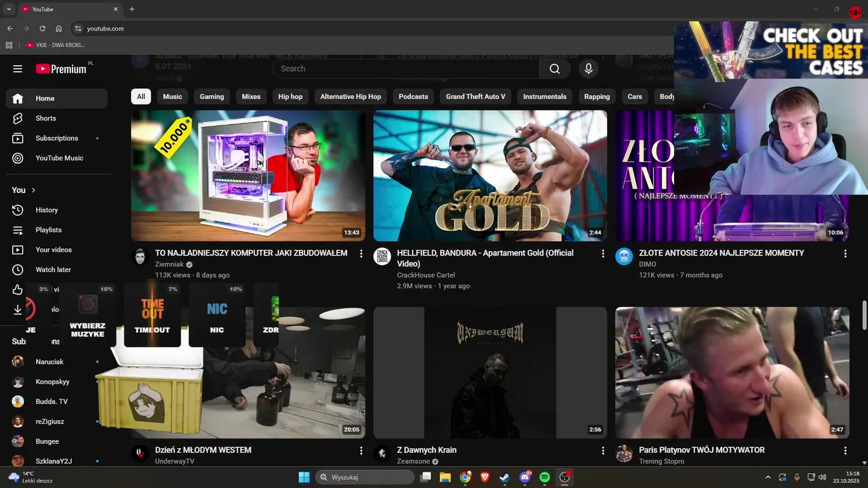The image size is (868, 488).
Task: Select the Podcasts filter chip
Action: tap(414, 96)
